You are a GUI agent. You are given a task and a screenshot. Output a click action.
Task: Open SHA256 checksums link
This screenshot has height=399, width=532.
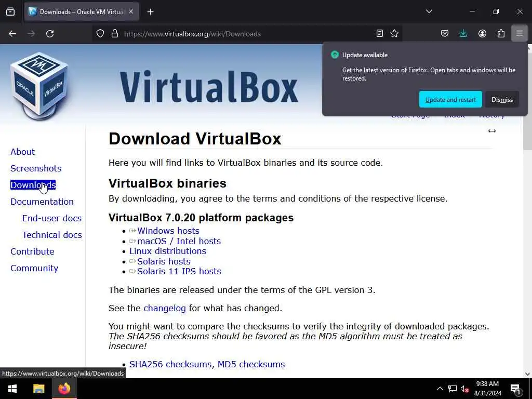pyautogui.click(x=171, y=364)
